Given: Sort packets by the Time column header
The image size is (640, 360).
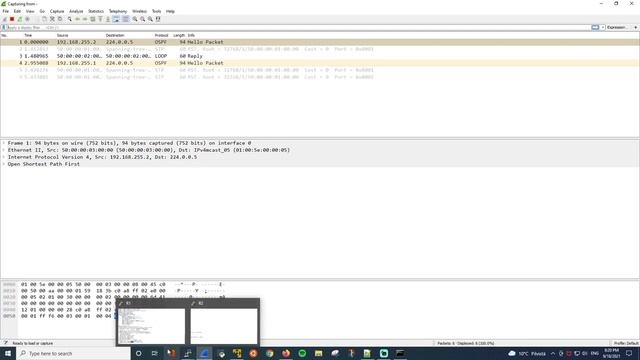Looking at the screenshot, I should (x=28, y=36).
